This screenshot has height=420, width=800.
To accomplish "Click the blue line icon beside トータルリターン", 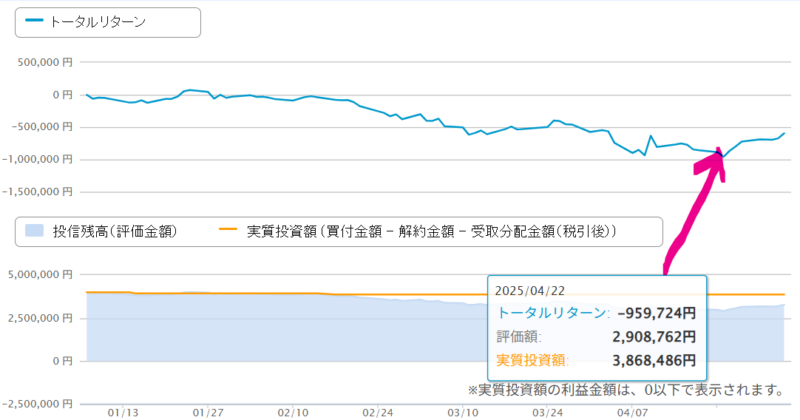I will [34, 20].
